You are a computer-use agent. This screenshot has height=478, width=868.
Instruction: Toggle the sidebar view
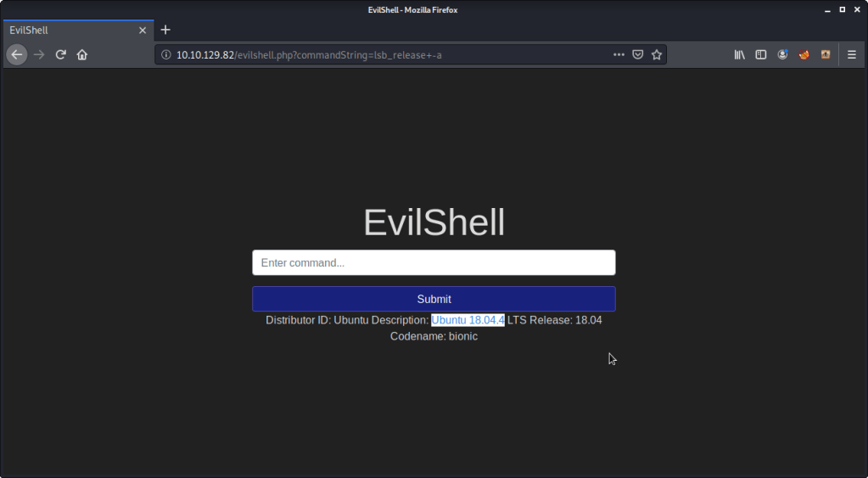click(x=761, y=54)
